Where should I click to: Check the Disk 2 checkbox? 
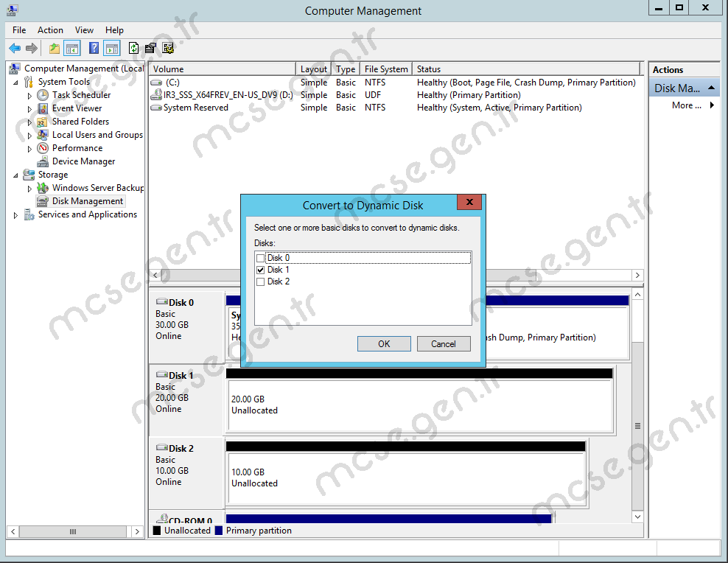(x=260, y=281)
